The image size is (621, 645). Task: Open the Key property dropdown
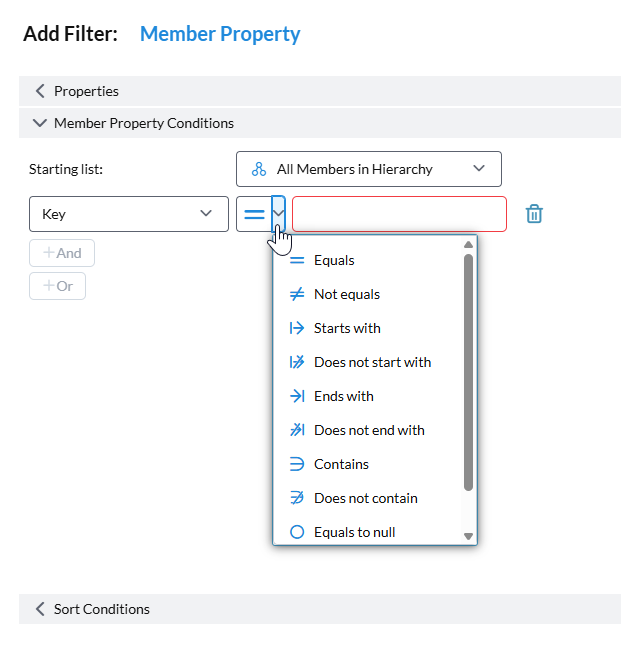pyautogui.click(x=128, y=214)
